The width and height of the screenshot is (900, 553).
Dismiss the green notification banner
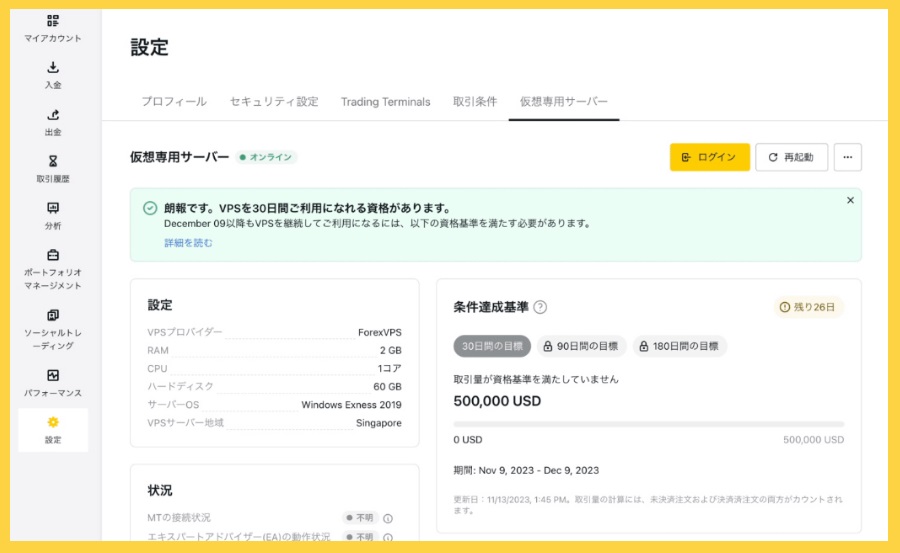click(x=850, y=200)
